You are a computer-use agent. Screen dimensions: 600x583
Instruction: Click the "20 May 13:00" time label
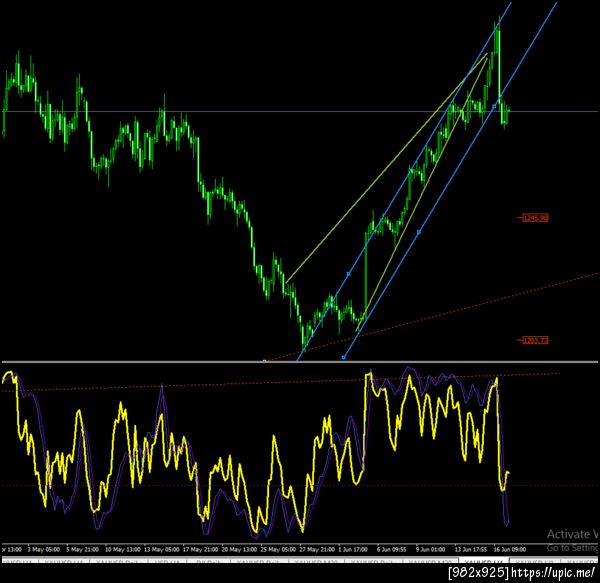(239, 550)
